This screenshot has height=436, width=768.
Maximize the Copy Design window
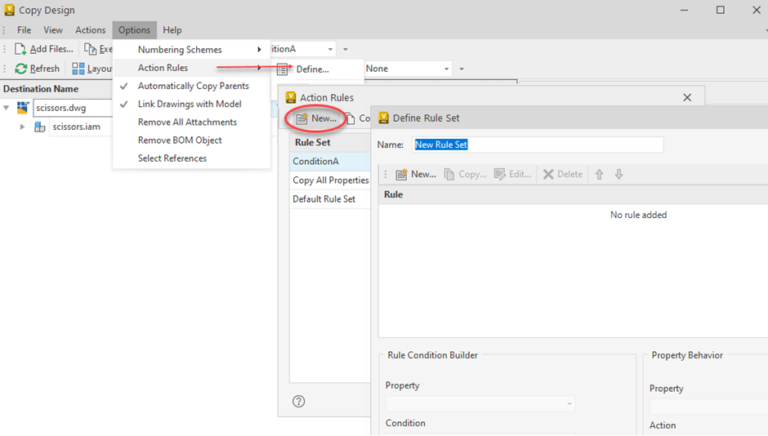point(720,10)
